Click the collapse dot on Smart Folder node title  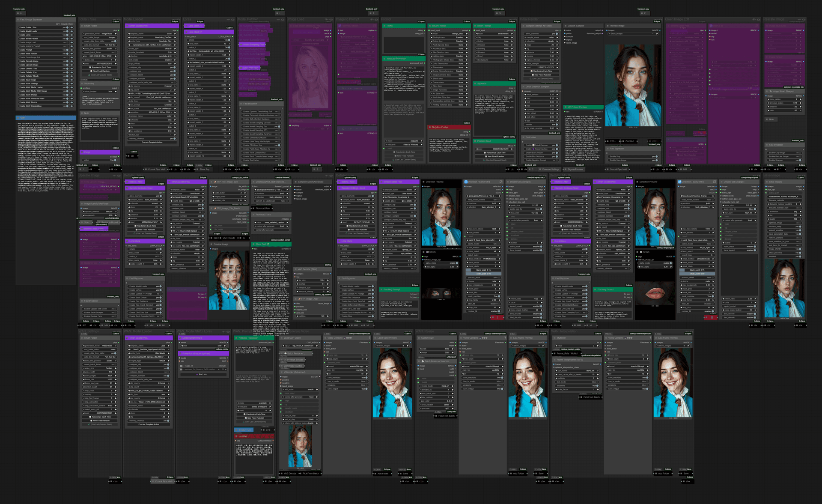82,26
